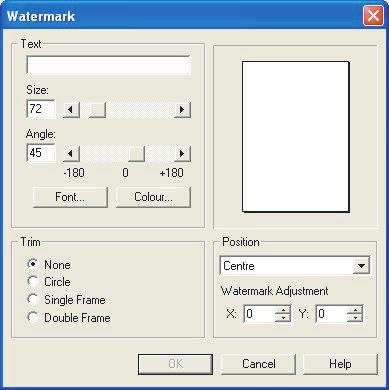Open the Colour picker button
The image size is (389, 390).
[x=153, y=197]
